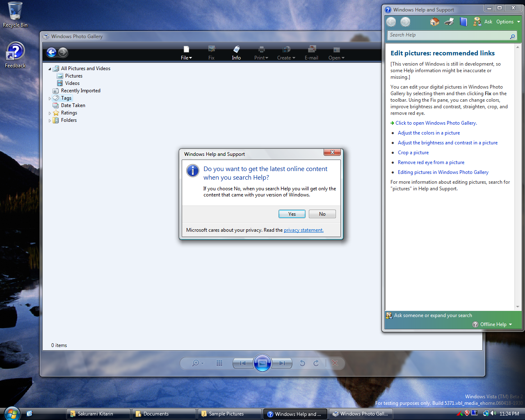Click the Back arrow in Photo Gallery
525x420 pixels.
pyautogui.click(x=51, y=52)
